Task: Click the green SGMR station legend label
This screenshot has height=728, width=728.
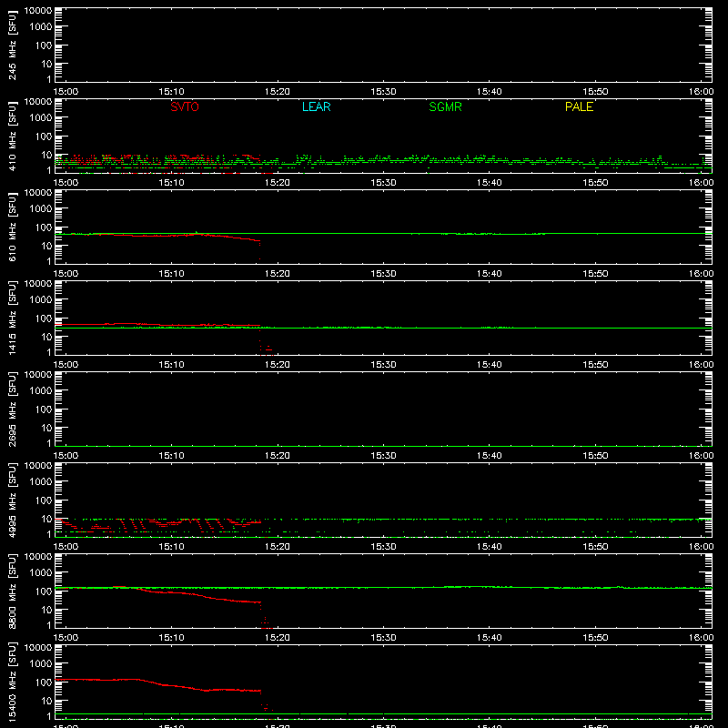Action: point(445,106)
